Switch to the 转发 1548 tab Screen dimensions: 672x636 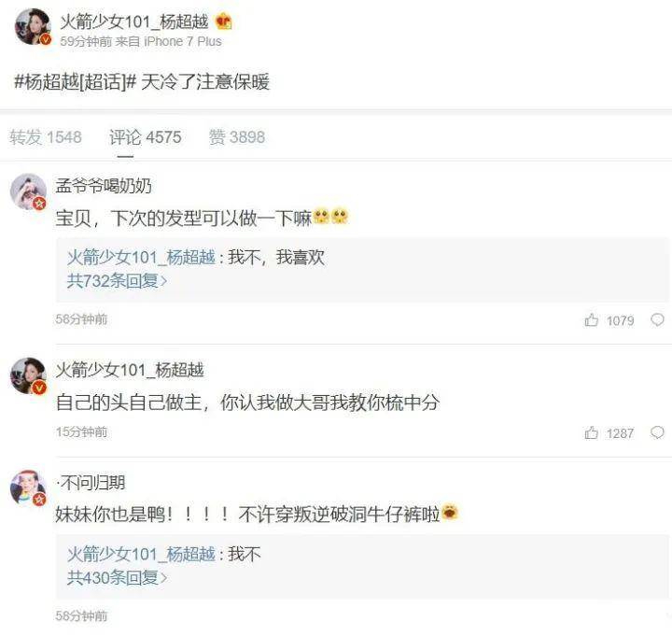[46, 137]
